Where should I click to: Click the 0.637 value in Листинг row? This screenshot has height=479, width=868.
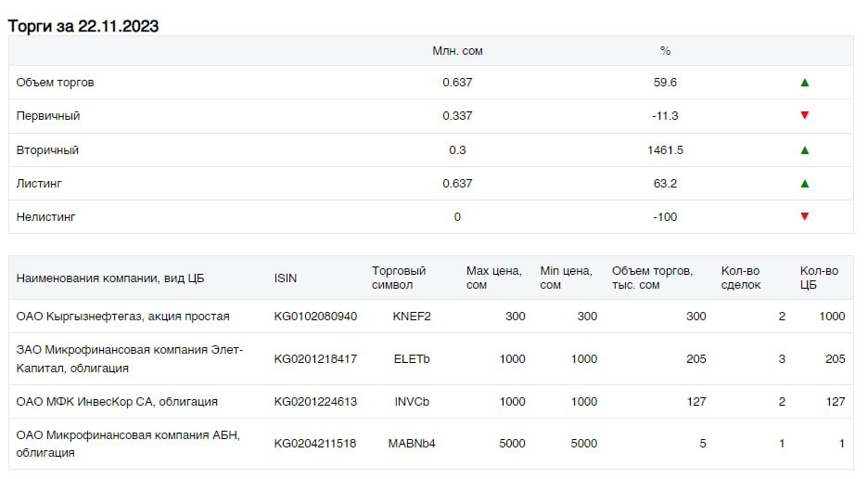[x=457, y=184]
